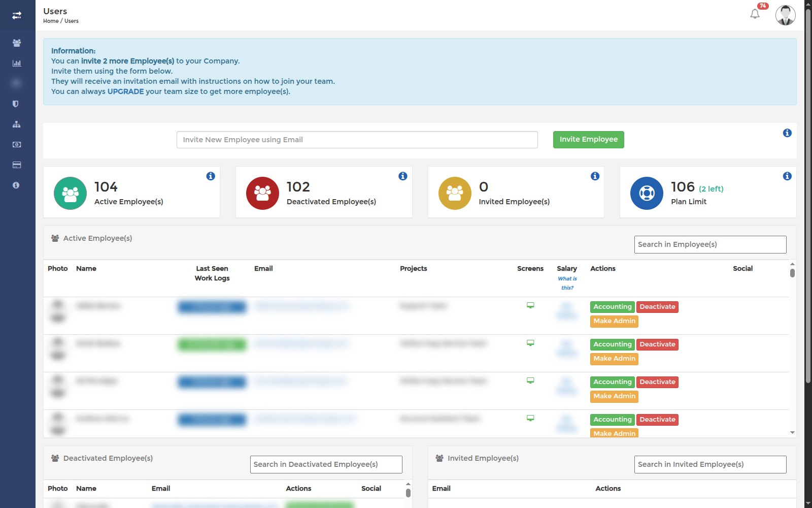The image size is (812, 508).
Task: Click active employees table scroll-down arrow
Action: pyautogui.click(x=792, y=433)
